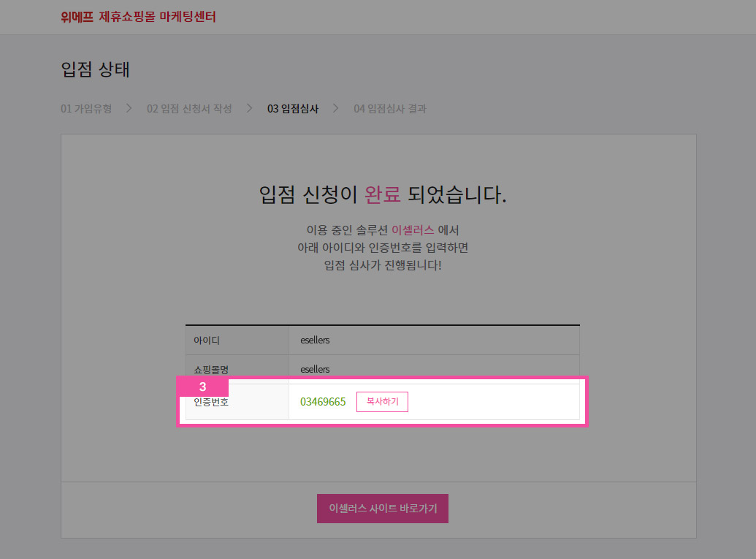
Task: Click the 아이디 value esellers
Action: 315,340
